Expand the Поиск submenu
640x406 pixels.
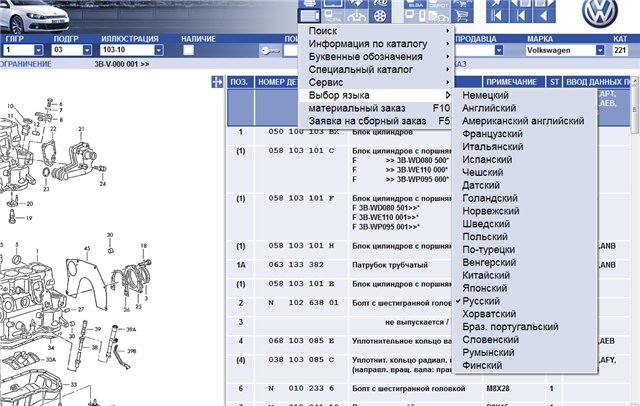tap(376, 31)
